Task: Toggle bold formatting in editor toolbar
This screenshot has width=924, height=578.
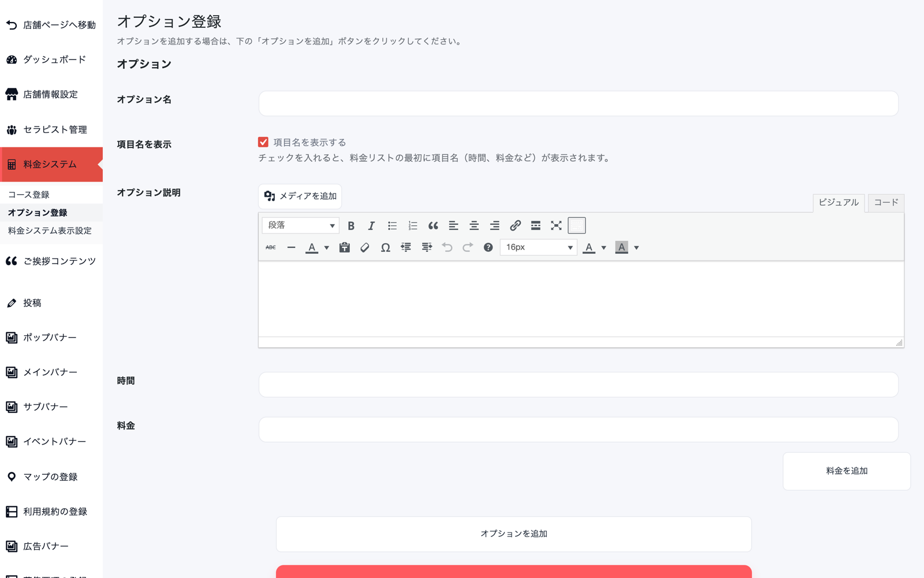Action: click(351, 225)
